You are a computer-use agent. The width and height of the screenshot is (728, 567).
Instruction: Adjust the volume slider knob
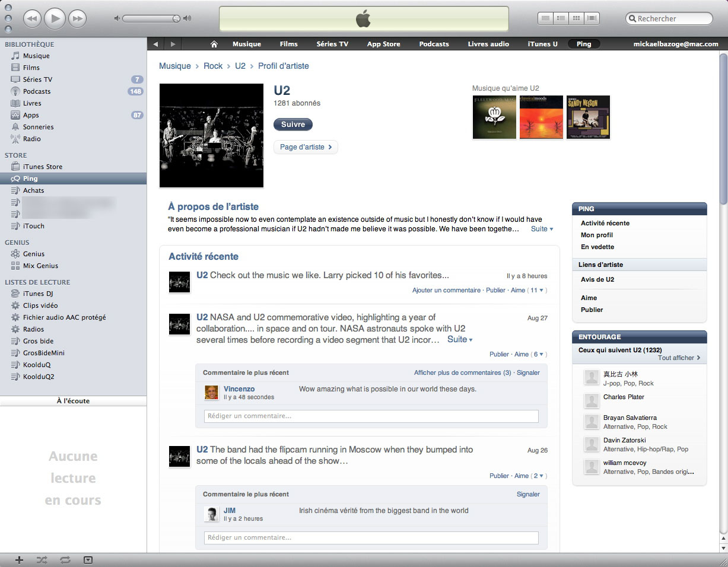point(176,19)
